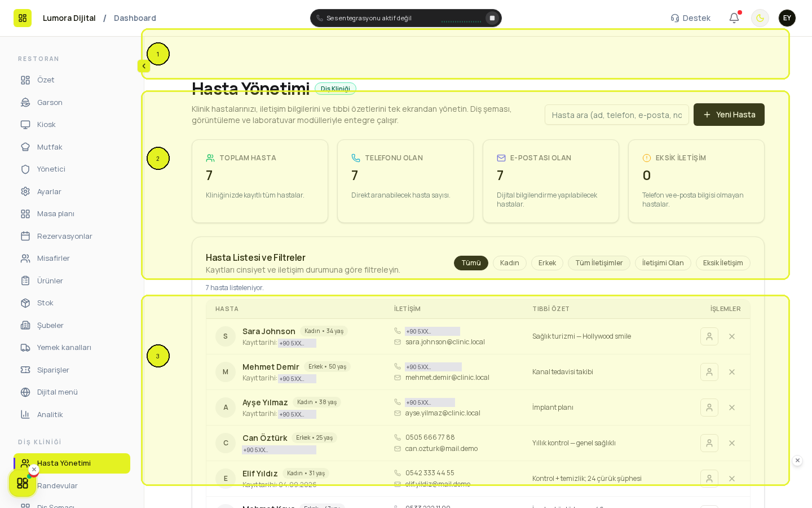Stop the voice integration bar
Viewport: 812px width, 508px height.
492,18
